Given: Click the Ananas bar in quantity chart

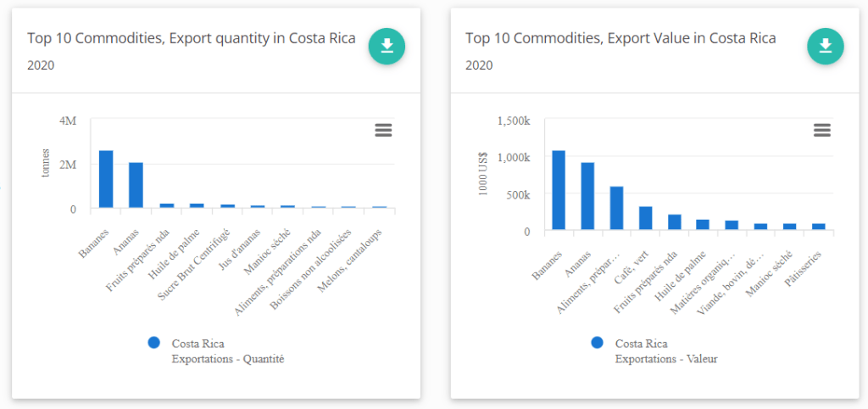Looking at the screenshot, I should [136, 185].
